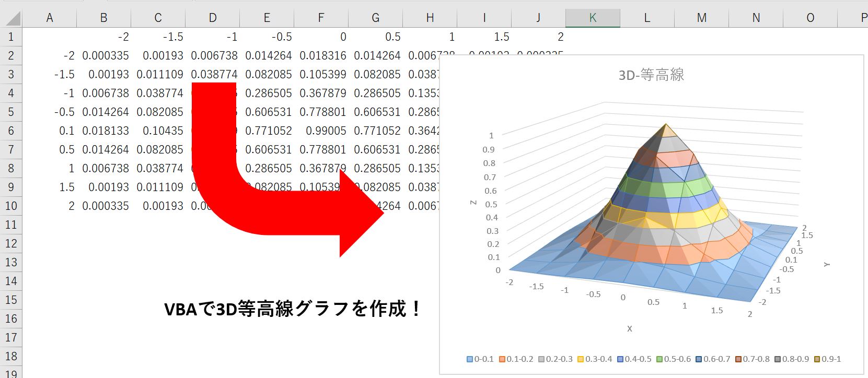The image size is (868, 378).
Task: Click cell C10 value 0.00193
Action: click(x=158, y=206)
